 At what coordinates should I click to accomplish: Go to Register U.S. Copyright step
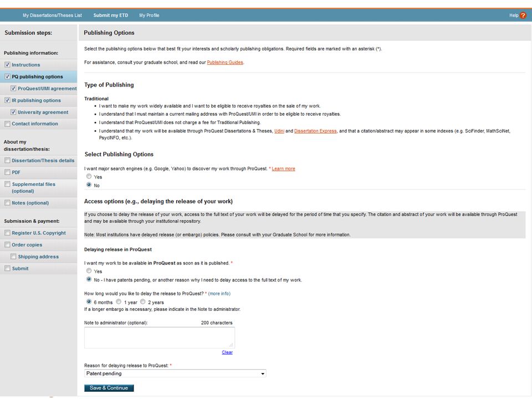tap(39, 233)
